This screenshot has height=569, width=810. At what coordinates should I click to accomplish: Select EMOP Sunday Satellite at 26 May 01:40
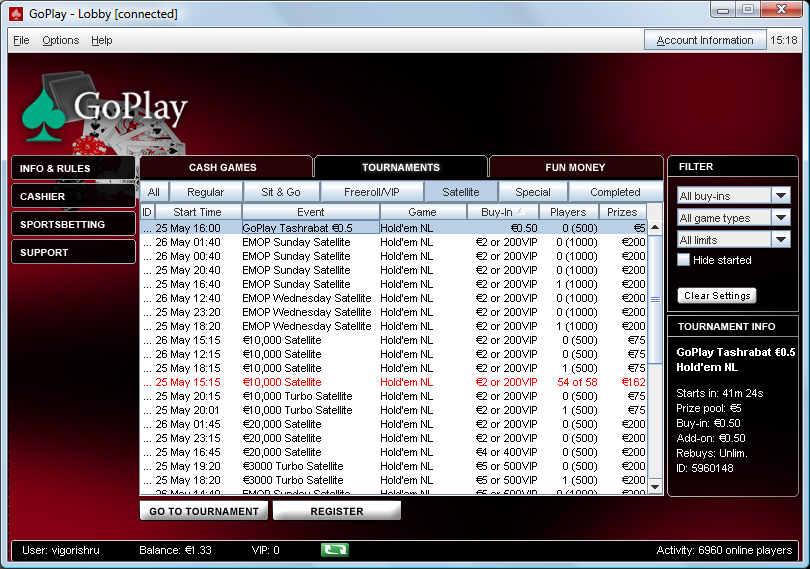coord(393,242)
